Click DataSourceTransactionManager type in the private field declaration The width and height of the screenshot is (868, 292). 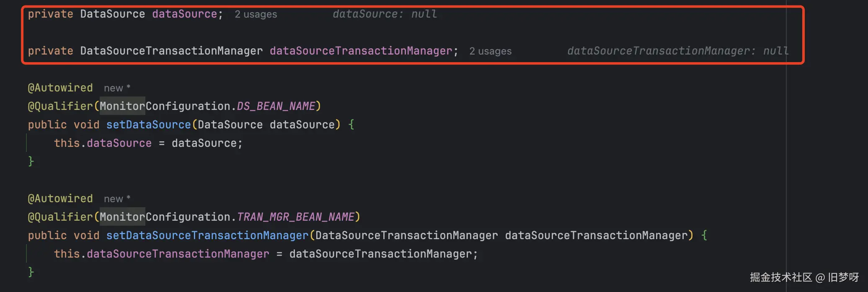[x=171, y=51]
